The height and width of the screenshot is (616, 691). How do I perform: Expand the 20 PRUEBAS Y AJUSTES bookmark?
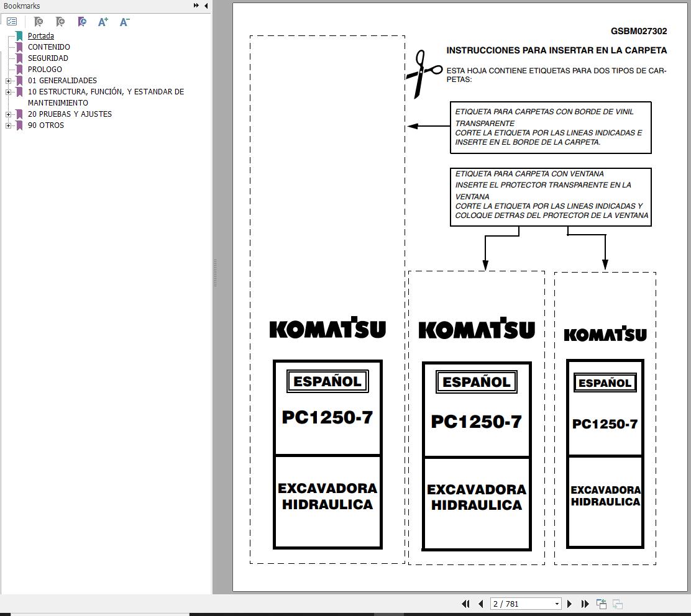tap(8, 114)
